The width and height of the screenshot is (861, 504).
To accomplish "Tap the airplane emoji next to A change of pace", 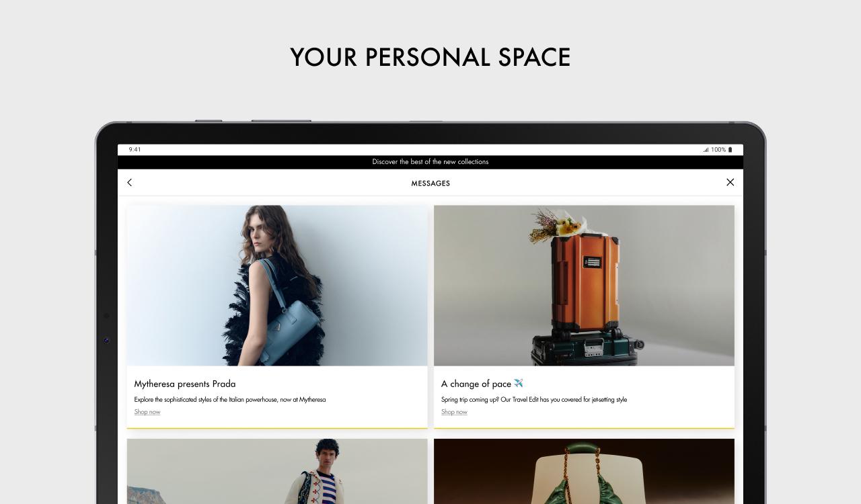I will 519,383.
